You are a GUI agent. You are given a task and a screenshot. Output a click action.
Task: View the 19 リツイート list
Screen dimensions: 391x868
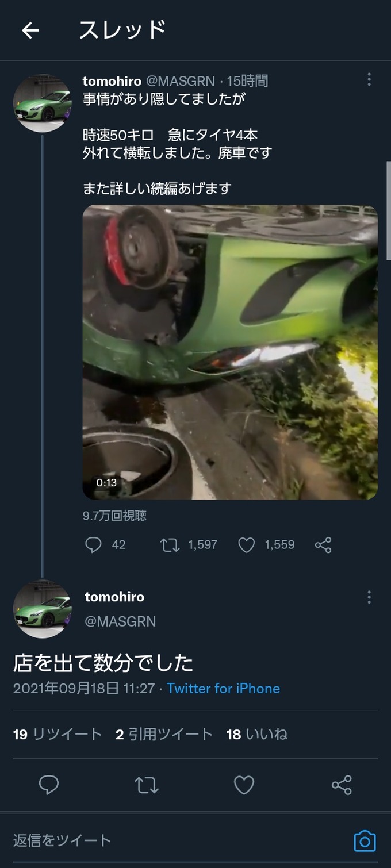[x=57, y=734]
